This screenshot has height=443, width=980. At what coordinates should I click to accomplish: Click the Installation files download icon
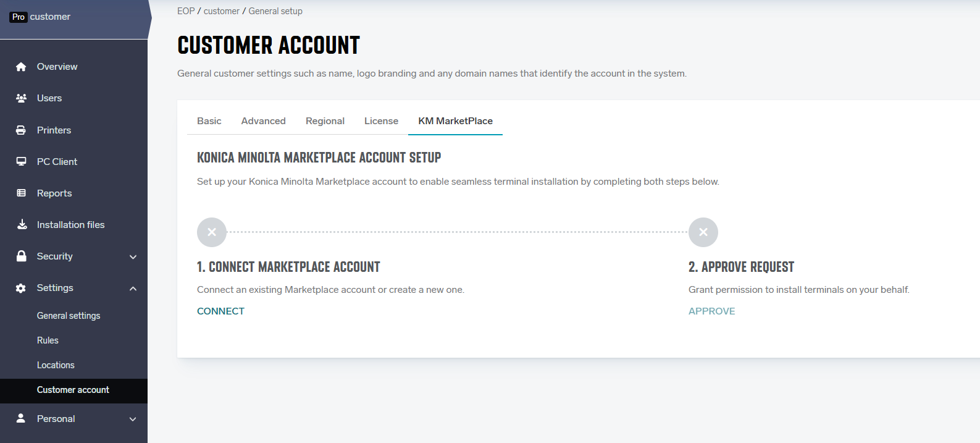[22, 224]
